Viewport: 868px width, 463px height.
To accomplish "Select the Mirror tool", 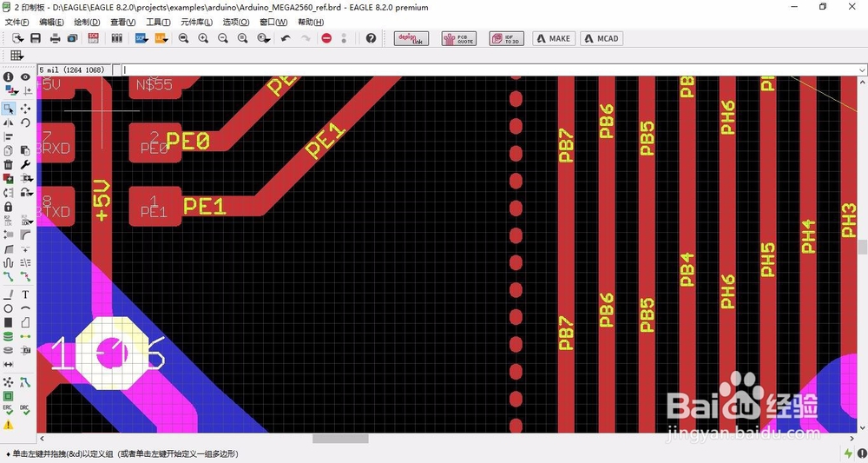I will point(9,122).
